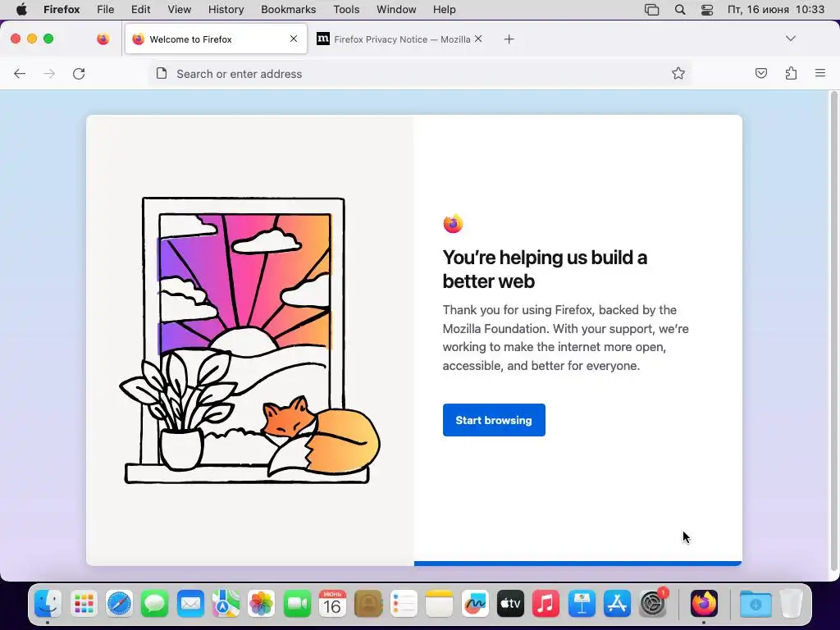840x630 pixels.
Task: Open the Window menu
Action: pyautogui.click(x=396, y=10)
